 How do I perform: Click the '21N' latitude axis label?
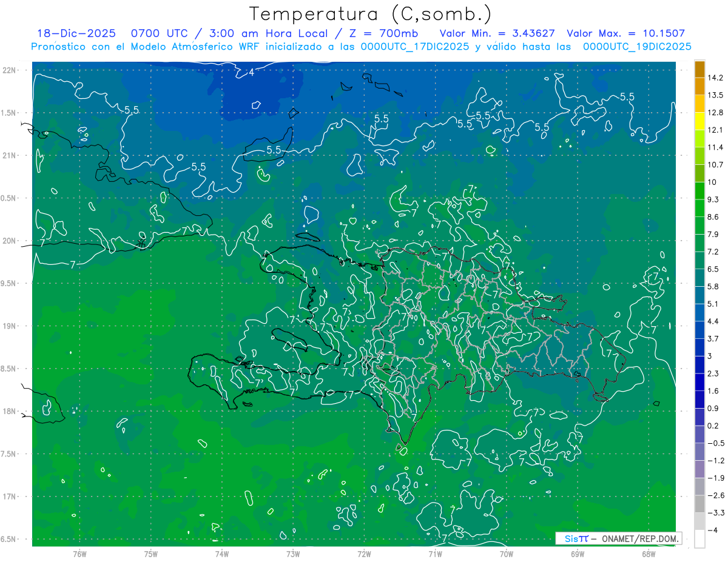[x=8, y=155]
